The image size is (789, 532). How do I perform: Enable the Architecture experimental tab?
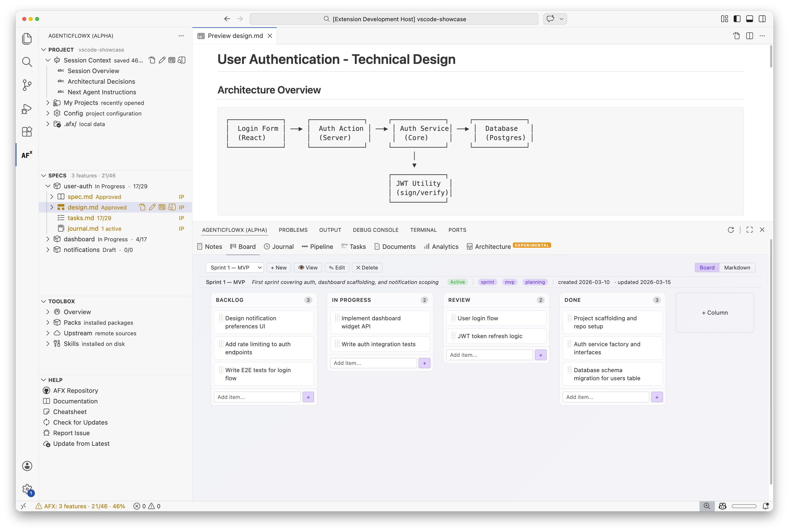click(x=492, y=247)
